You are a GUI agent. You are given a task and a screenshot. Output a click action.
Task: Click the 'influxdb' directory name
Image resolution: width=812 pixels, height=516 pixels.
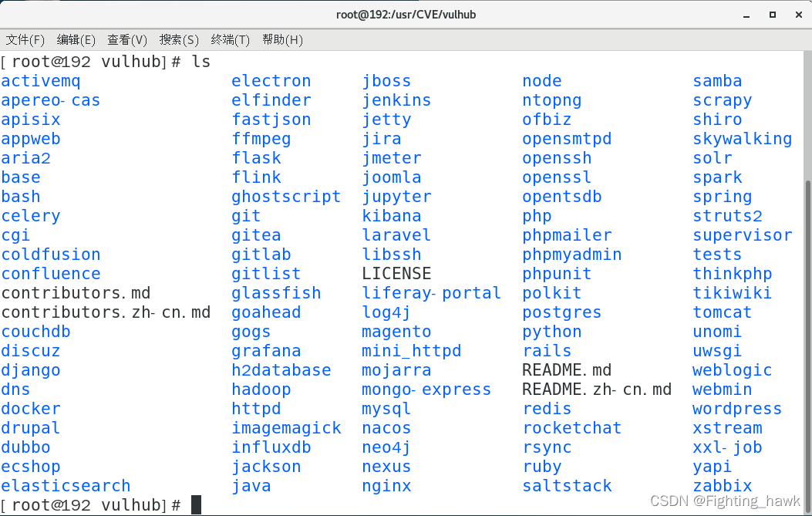271,447
